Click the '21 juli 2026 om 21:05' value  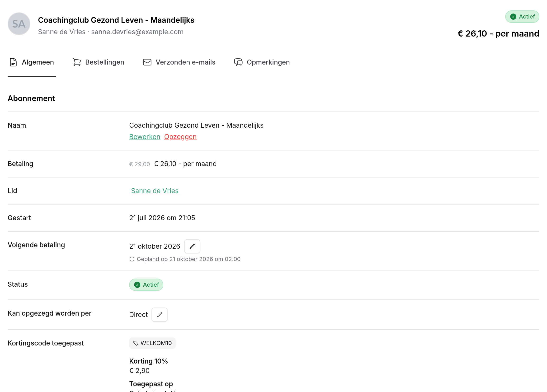[x=162, y=218]
